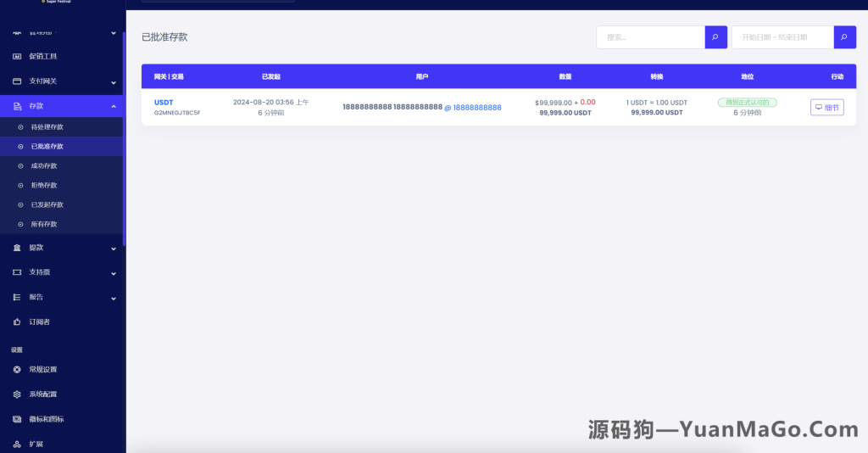868x453 pixels.
Task: Click the 细节 details button
Action: click(x=827, y=108)
